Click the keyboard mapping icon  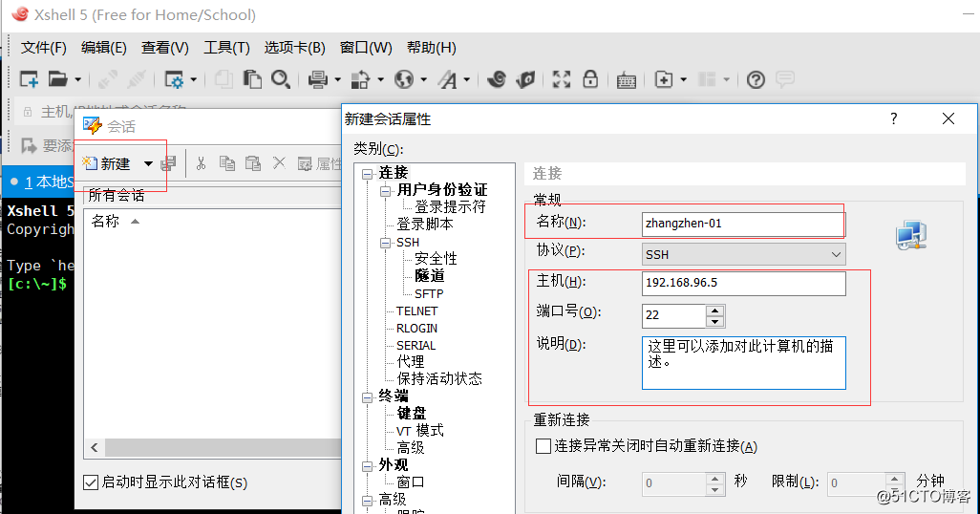pyautogui.click(x=627, y=80)
